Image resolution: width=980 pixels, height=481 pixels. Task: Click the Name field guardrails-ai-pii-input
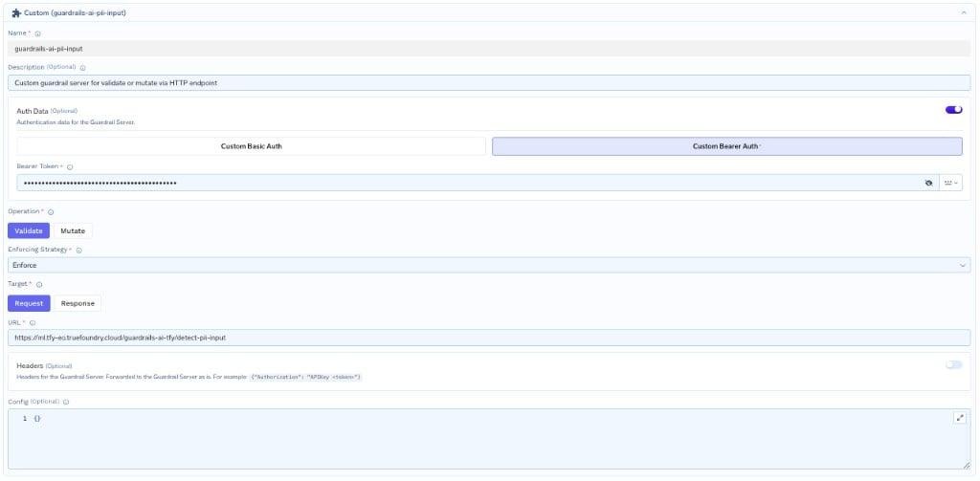(x=489, y=48)
